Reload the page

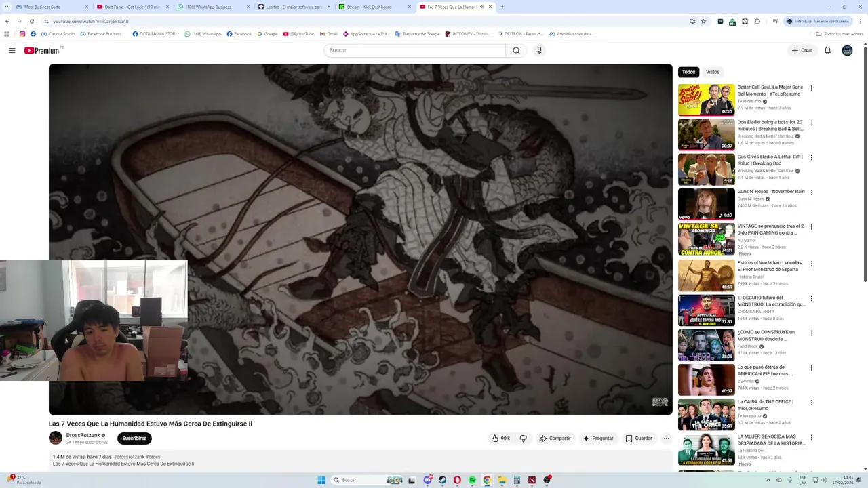pyautogui.click(x=31, y=21)
